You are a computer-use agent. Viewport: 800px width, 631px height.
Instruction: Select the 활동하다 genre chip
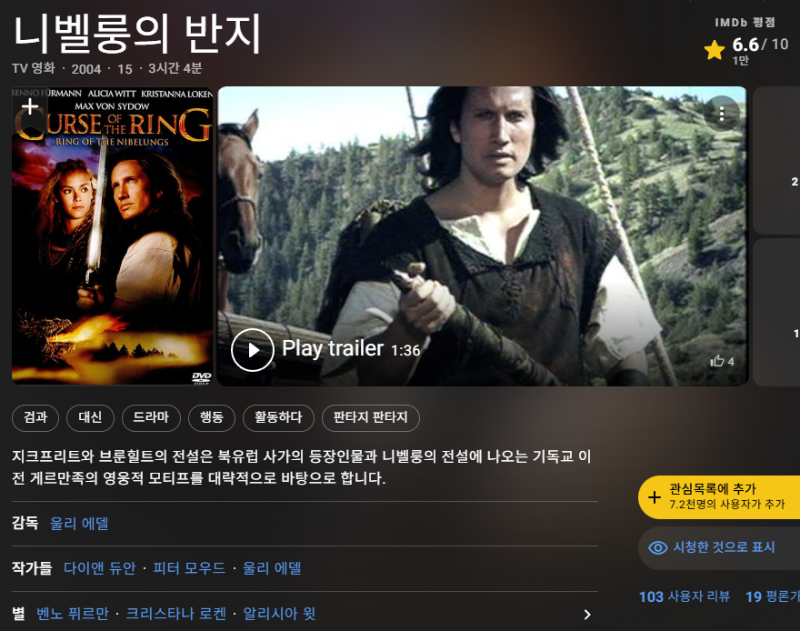click(x=279, y=418)
